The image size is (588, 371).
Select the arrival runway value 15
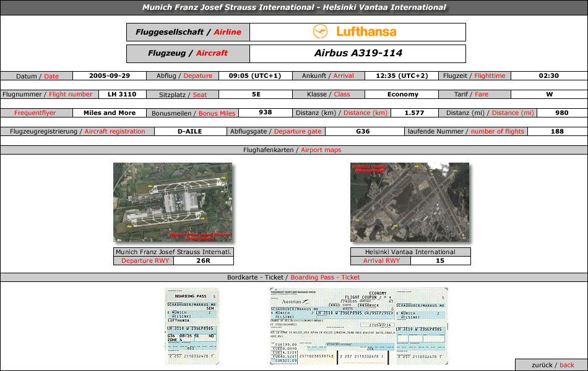(440, 260)
